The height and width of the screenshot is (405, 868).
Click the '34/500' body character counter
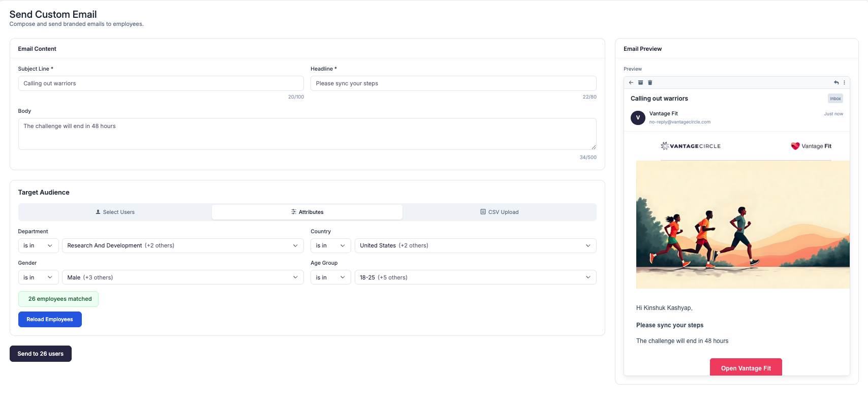pyautogui.click(x=588, y=158)
